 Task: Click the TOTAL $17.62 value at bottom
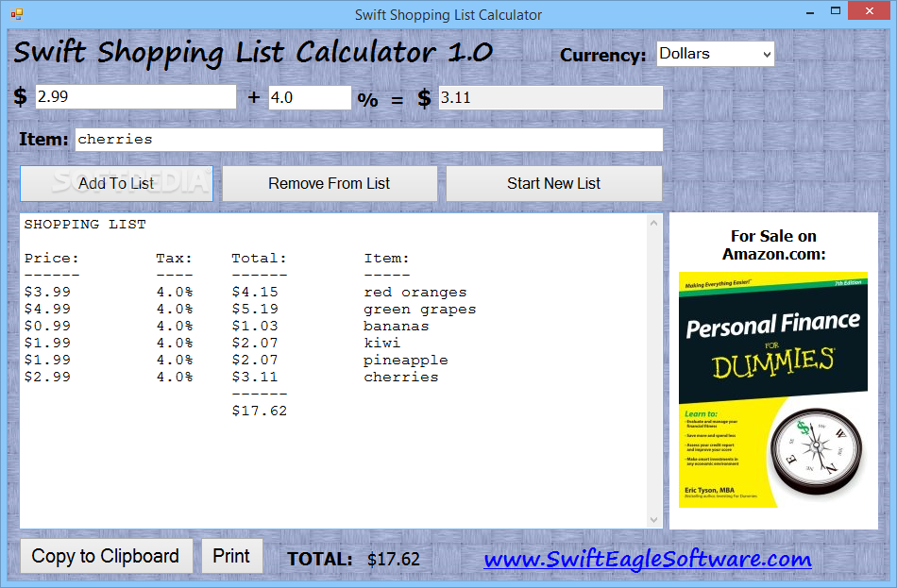pos(394,559)
